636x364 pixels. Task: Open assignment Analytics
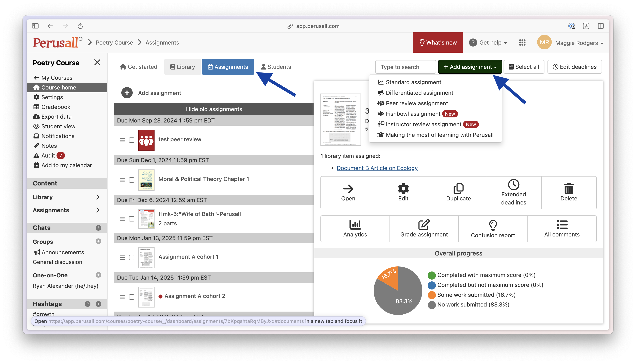click(355, 229)
